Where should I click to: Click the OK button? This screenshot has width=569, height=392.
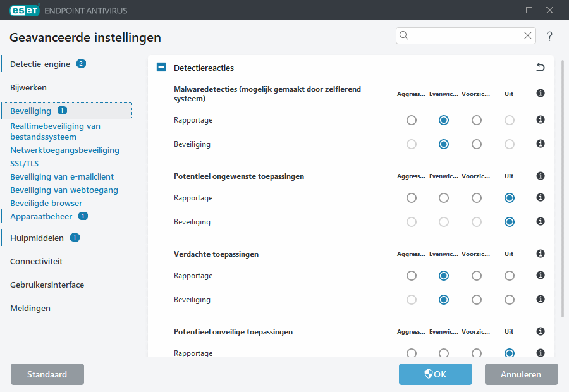pos(435,374)
